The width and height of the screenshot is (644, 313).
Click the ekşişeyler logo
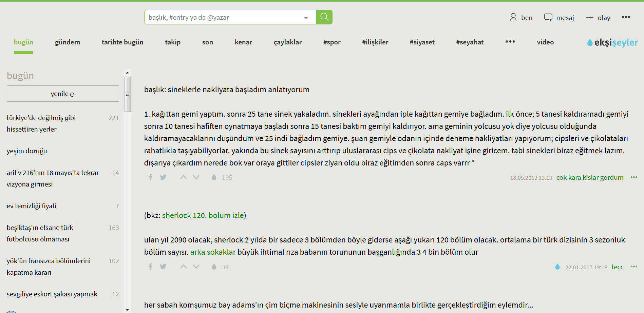pyautogui.click(x=611, y=42)
